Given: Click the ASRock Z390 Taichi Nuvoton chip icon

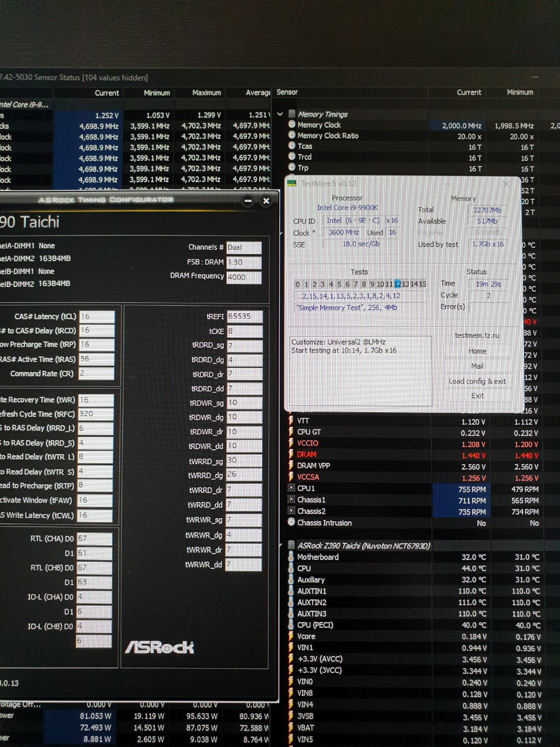Looking at the screenshot, I should [x=291, y=546].
